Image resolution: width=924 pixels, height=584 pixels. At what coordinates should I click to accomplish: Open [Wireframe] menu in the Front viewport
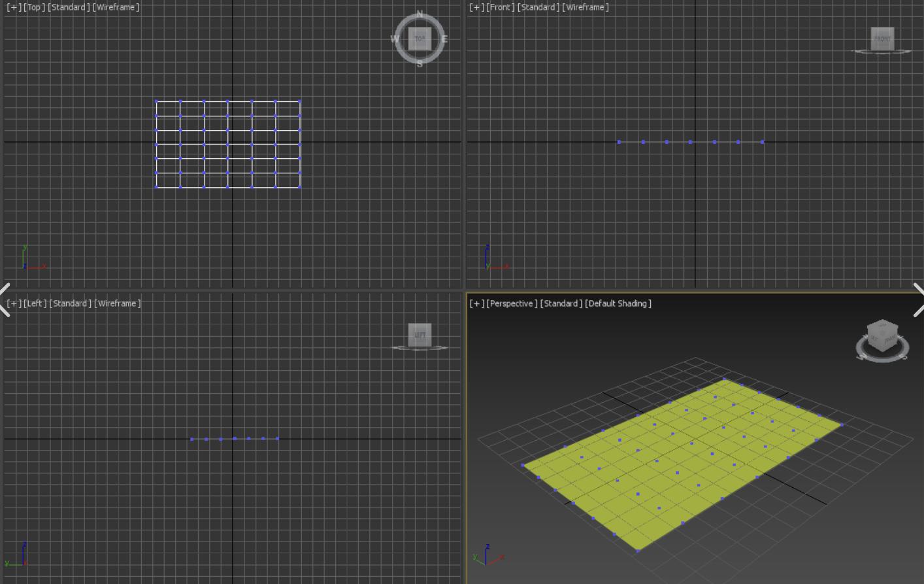pos(585,7)
